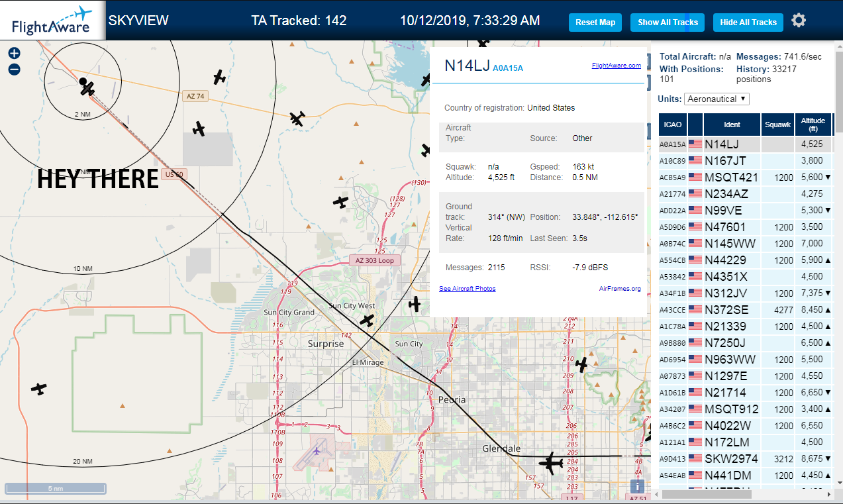Select the selected aircraft icon inside 2 NM ring
The width and height of the screenshot is (843, 504).
tap(88, 89)
